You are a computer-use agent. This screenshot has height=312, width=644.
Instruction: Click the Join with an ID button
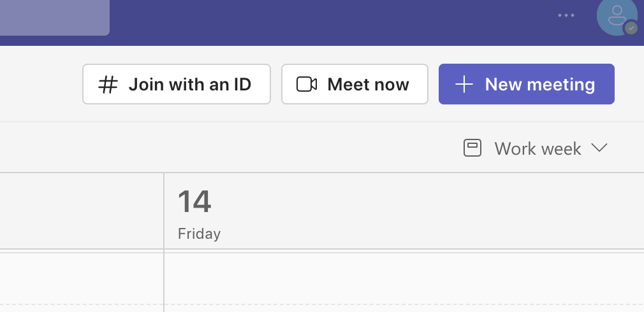[177, 84]
